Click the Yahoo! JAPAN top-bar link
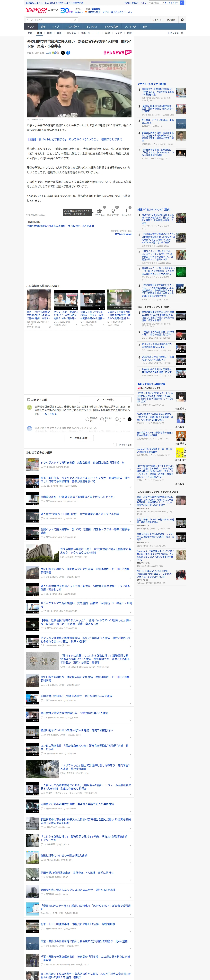The height and width of the screenshot is (980, 210). [x=131, y=3]
